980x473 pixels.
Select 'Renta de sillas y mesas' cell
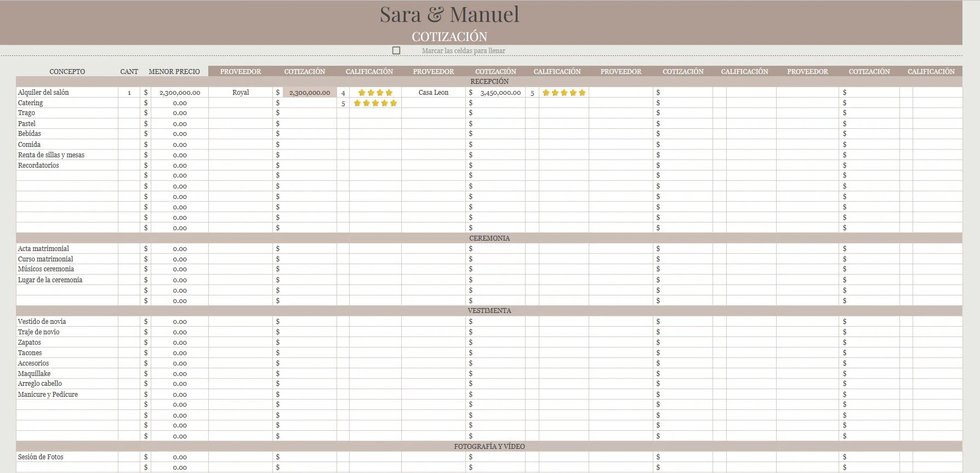click(67, 155)
